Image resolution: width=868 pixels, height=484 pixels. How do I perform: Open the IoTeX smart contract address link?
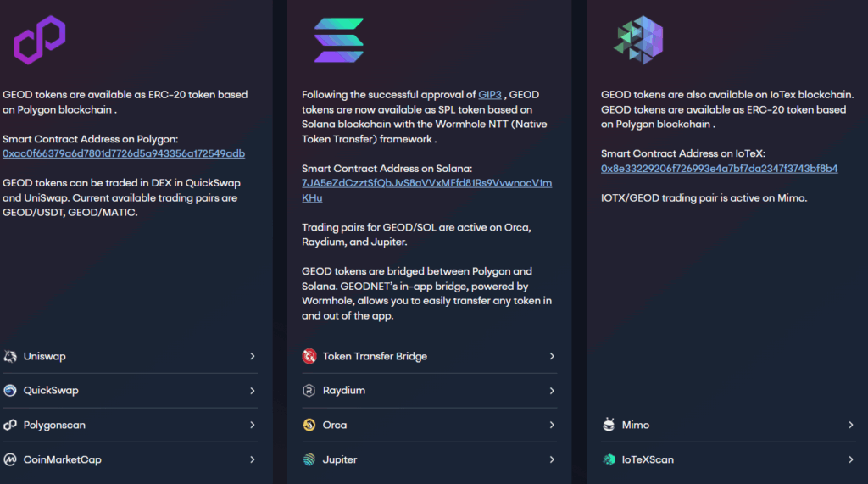pyautogui.click(x=719, y=169)
